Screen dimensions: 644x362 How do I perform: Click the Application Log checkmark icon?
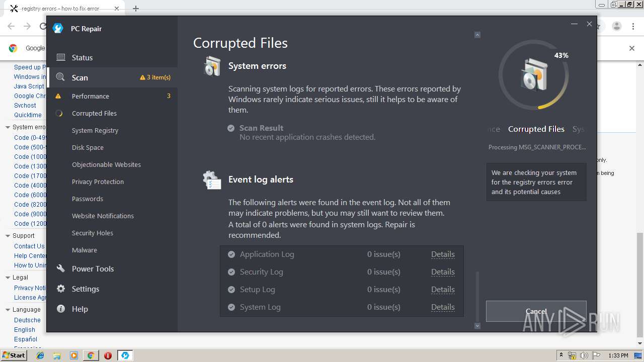[231, 254]
